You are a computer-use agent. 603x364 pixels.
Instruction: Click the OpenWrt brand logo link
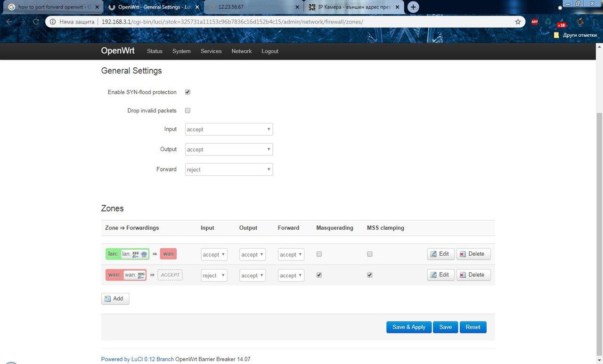[118, 51]
